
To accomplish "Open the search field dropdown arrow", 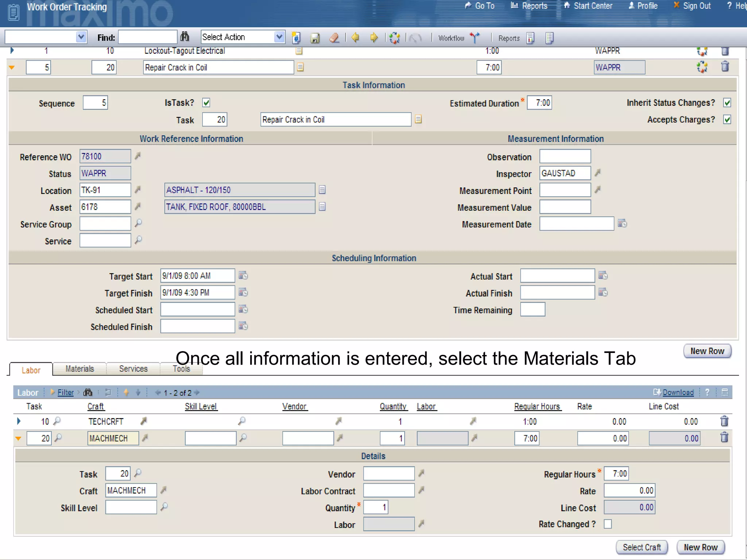I will [81, 37].
